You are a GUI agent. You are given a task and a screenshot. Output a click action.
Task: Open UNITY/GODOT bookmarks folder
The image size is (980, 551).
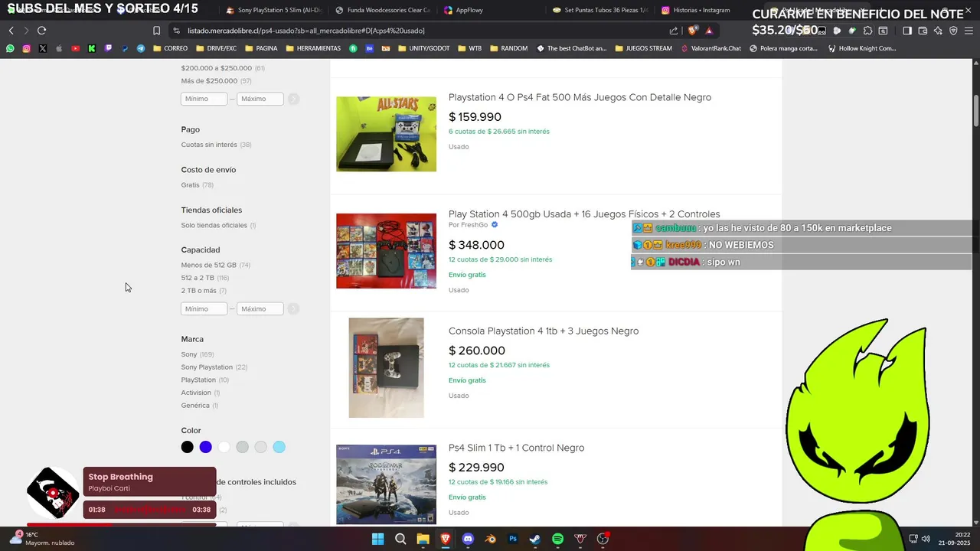pyautogui.click(x=424, y=48)
